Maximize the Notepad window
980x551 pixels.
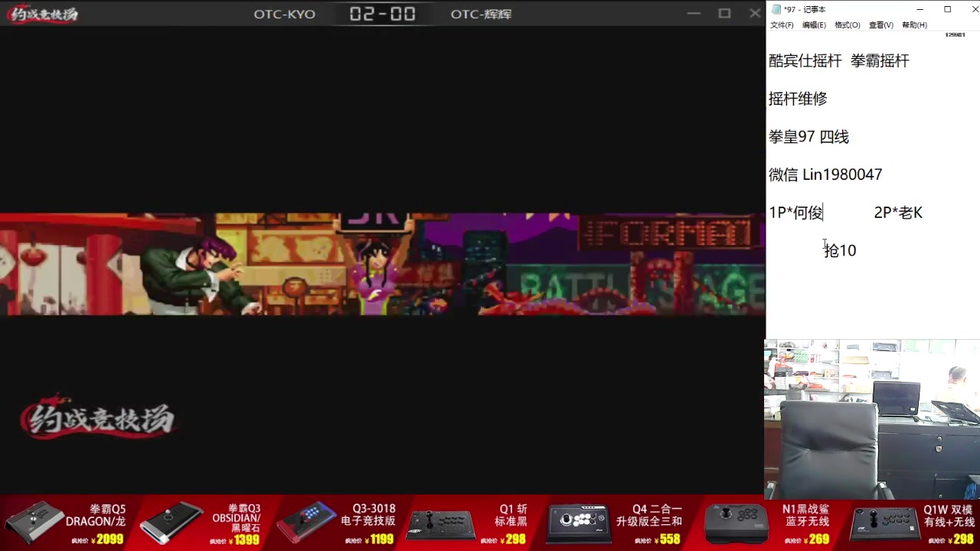[x=947, y=9]
